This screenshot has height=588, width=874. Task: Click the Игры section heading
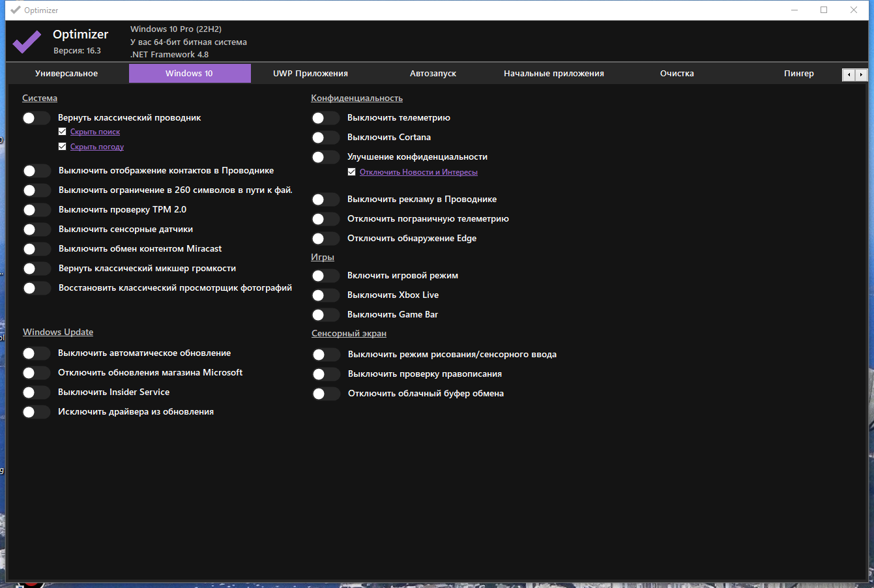point(323,257)
